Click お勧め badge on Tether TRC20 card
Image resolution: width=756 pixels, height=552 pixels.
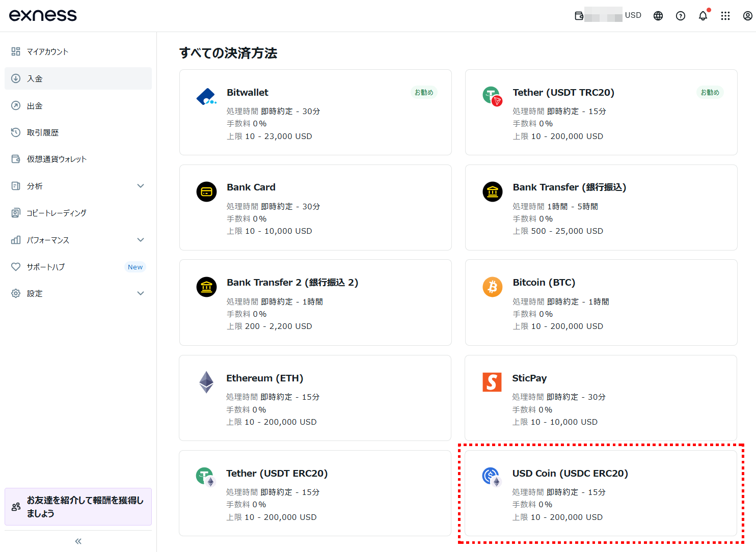[710, 92]
